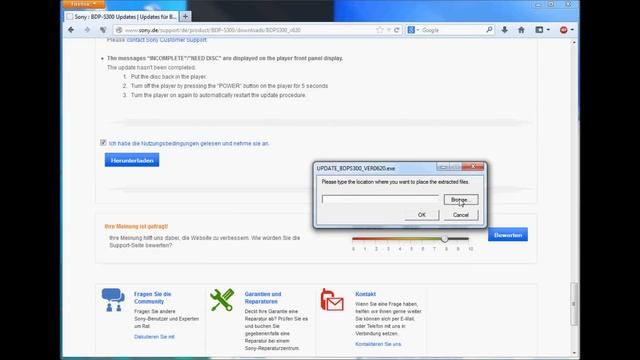The width and height of the screenshot is (640, 360).
Task: Open the orange Firefox menu button
Action: pyautogui.click(x=83, y=4)
